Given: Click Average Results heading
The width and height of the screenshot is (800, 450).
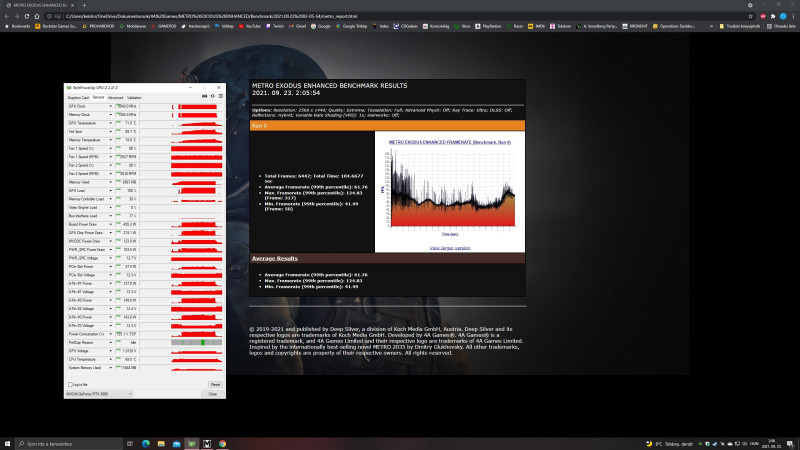Looking at the screenshot, I should click(x=274, y=259).
